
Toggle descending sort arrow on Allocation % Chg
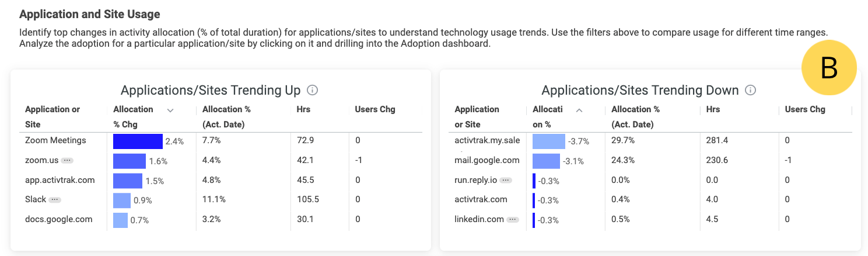(x=170, y=110)
